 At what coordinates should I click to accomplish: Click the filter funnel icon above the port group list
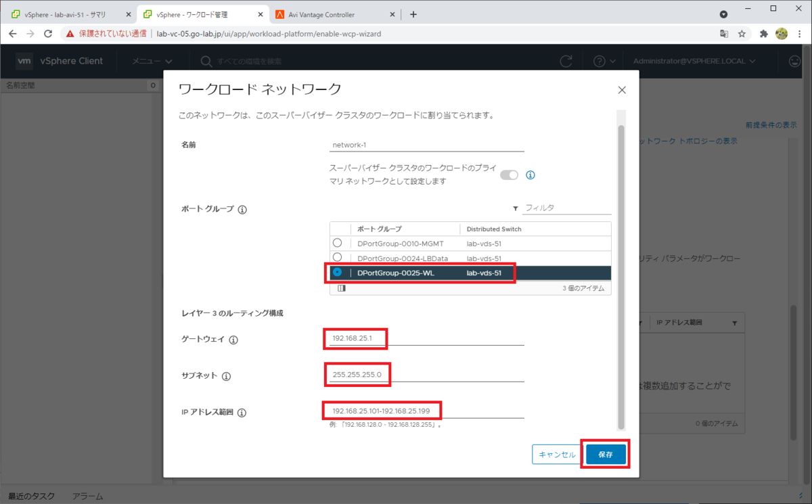coord(515,208)
